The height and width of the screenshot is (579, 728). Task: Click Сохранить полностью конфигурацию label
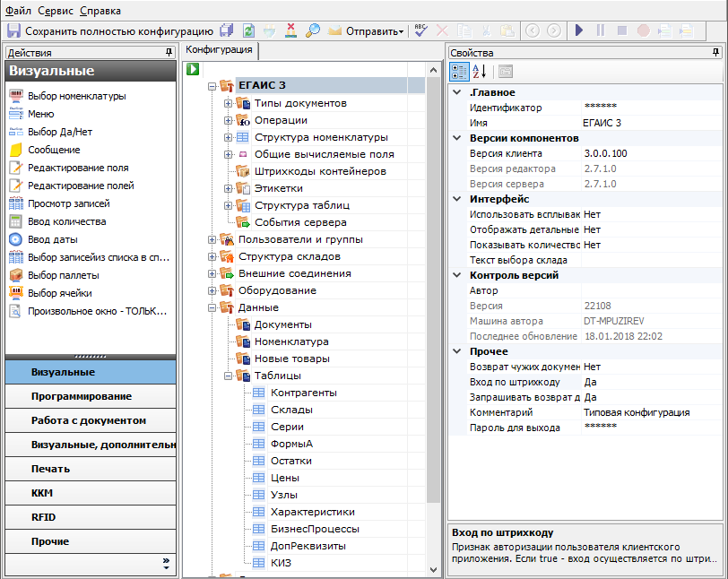tap(119, 31)
